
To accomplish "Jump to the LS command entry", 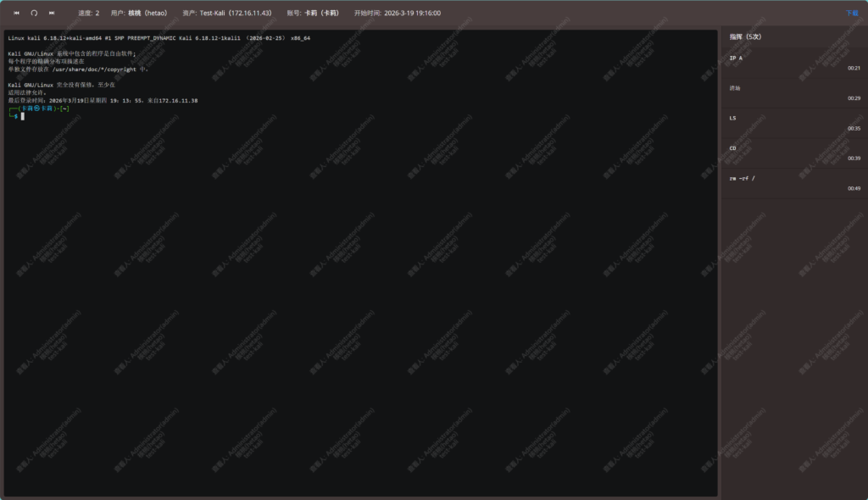I will click(x=733, y=119).
